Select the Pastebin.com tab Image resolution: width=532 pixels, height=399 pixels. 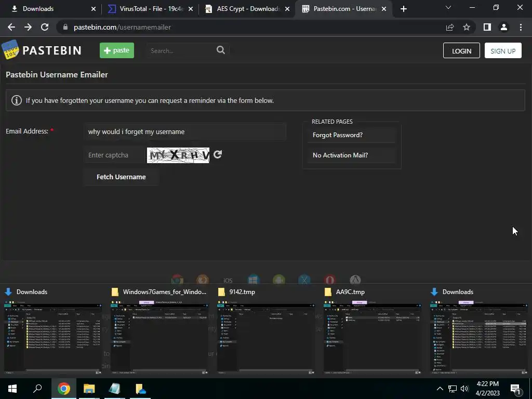point(343,9)
